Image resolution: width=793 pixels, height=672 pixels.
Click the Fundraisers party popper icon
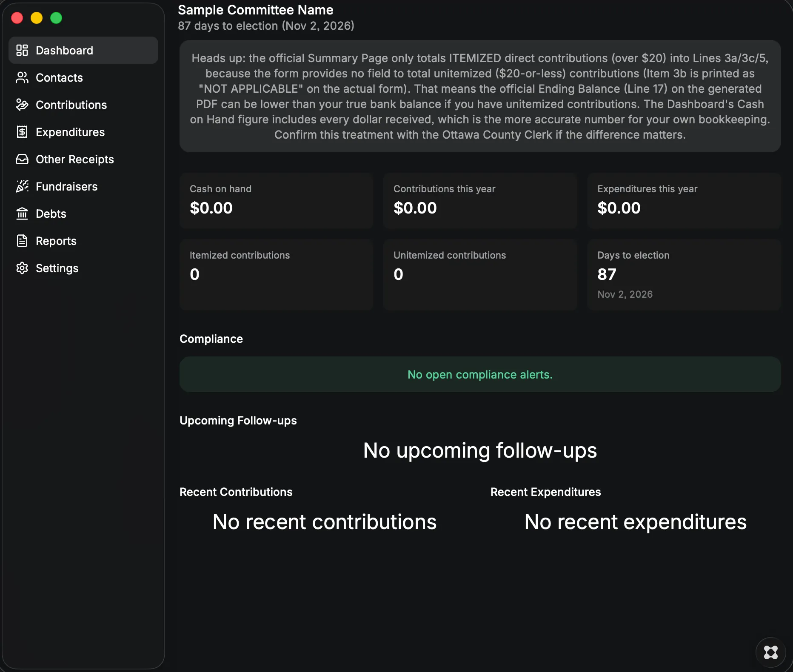tap(22, 186)
